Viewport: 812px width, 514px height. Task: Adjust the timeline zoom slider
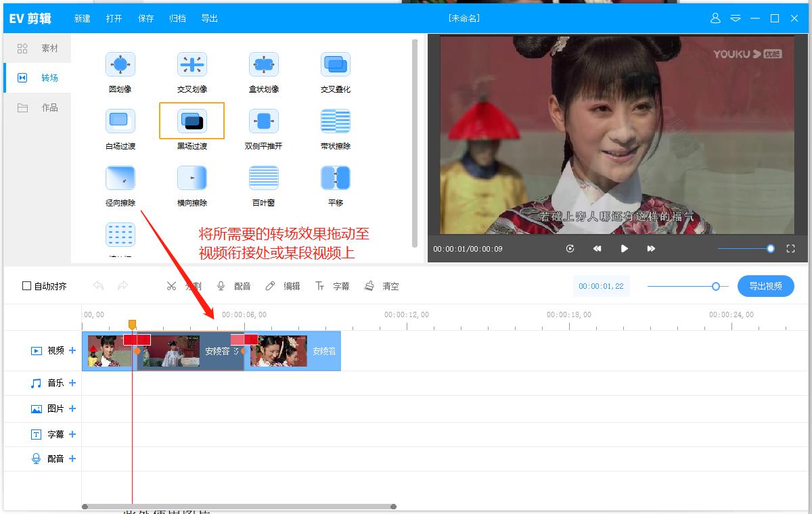715,286
